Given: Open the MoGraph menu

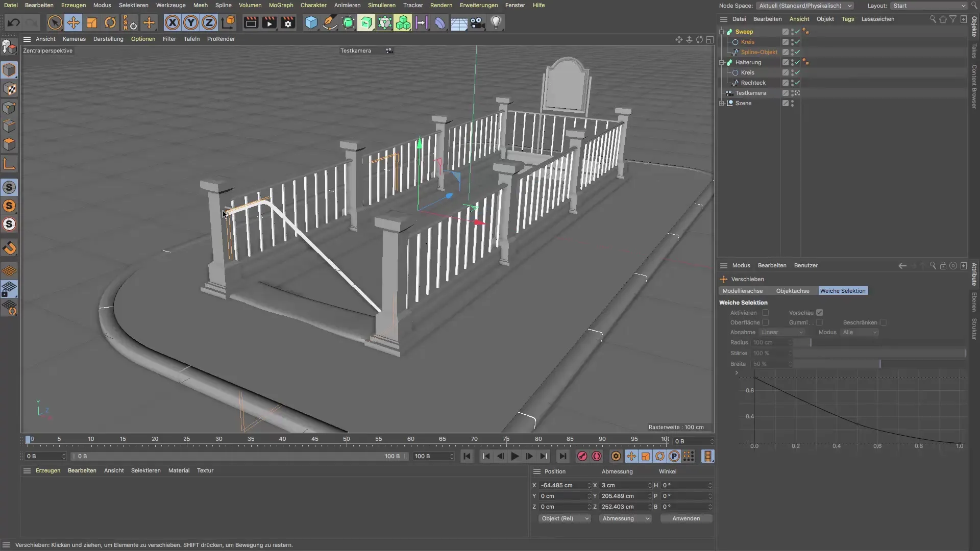Looking at the screenshot, I should [x=281, y=5].
